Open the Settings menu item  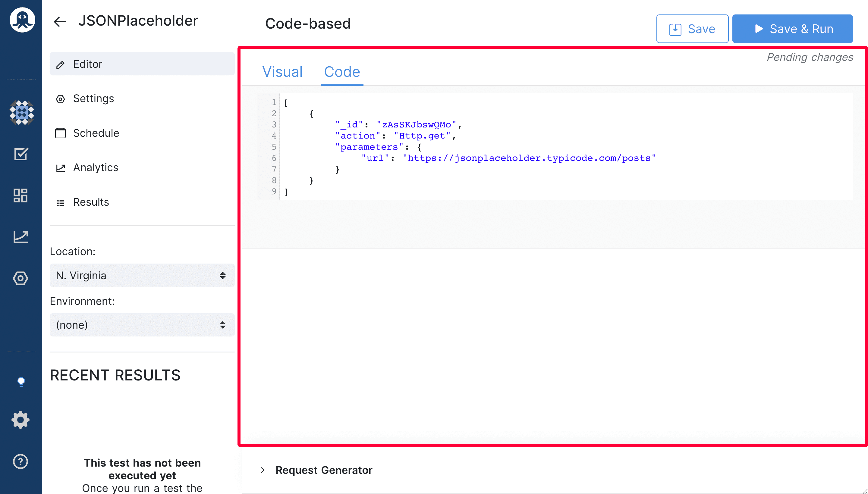pos(142,98)
